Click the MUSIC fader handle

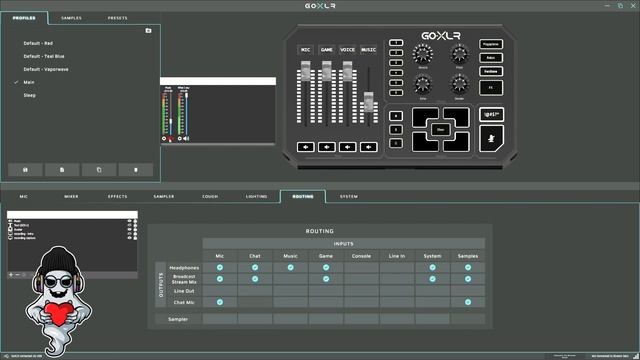click(x=369, y=102)
